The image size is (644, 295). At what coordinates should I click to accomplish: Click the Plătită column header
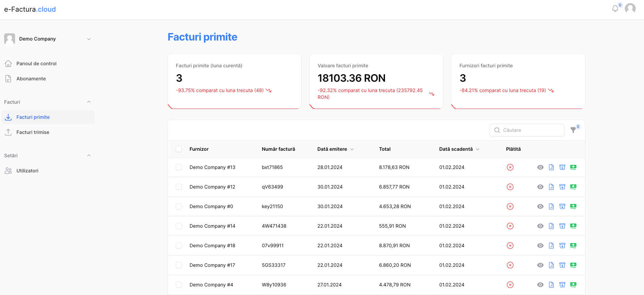click(513, 149)
